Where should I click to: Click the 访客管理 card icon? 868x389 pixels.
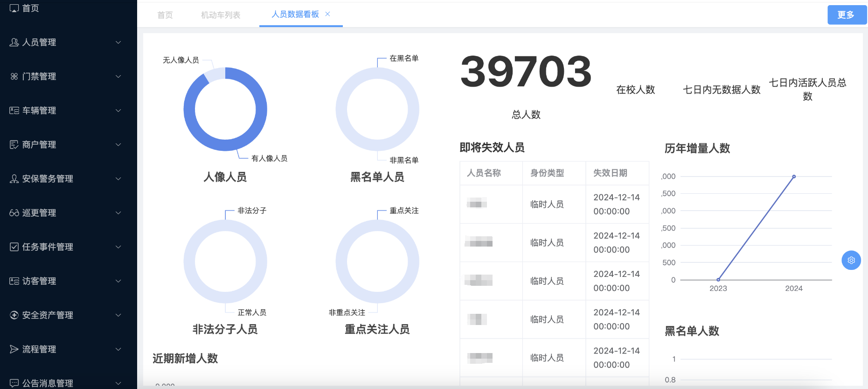click(14, 281)
